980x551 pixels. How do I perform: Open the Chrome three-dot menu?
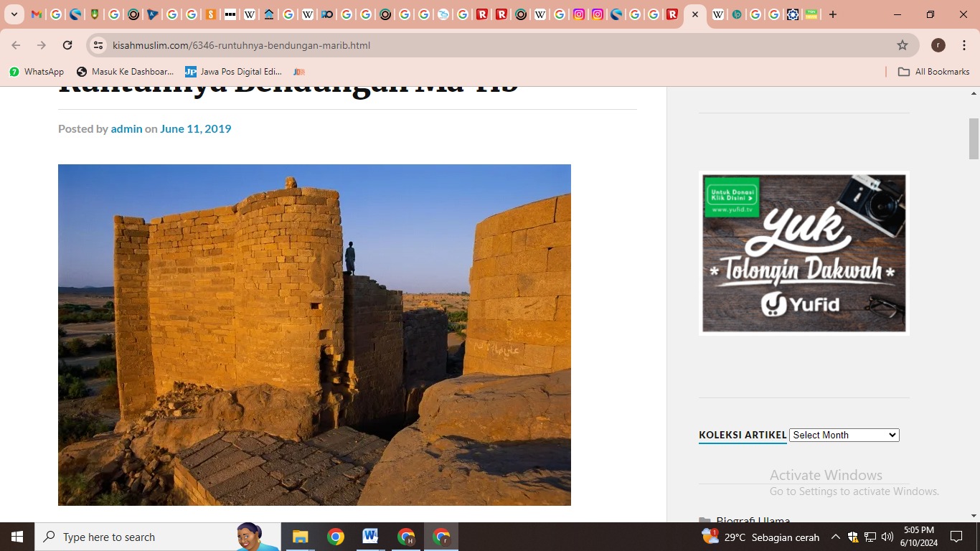963,45
